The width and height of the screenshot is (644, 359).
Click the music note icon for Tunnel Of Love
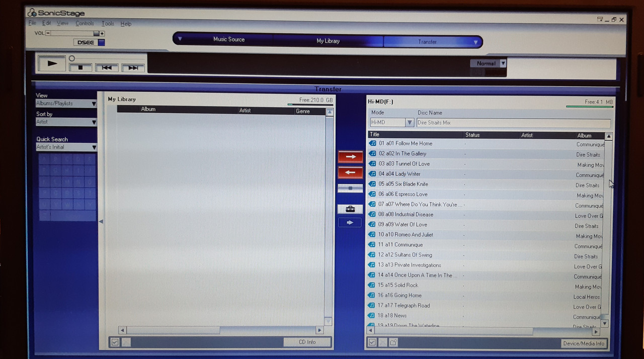pos(373,163)
